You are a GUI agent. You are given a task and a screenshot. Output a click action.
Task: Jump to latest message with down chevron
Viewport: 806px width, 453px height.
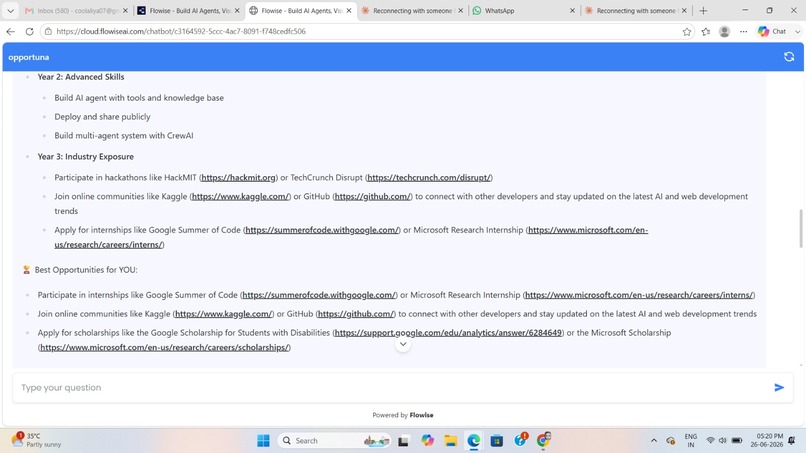click(x=403, y=345)
